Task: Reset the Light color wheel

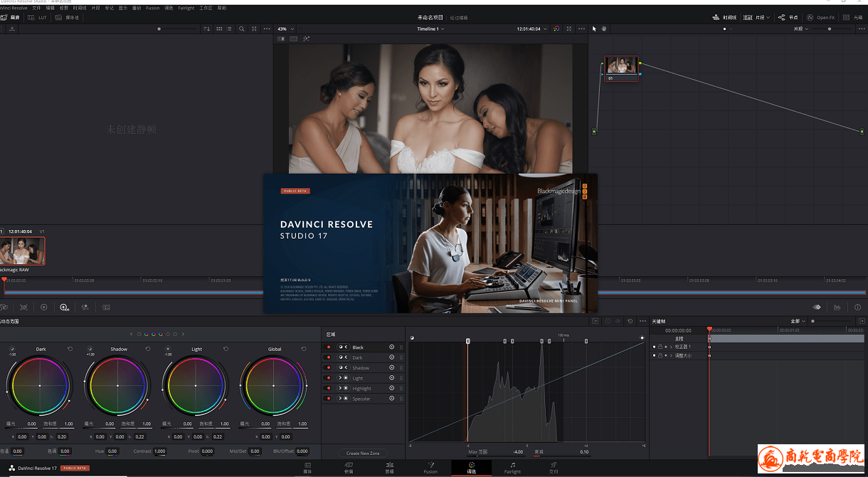Action: [x=226, y=349]
